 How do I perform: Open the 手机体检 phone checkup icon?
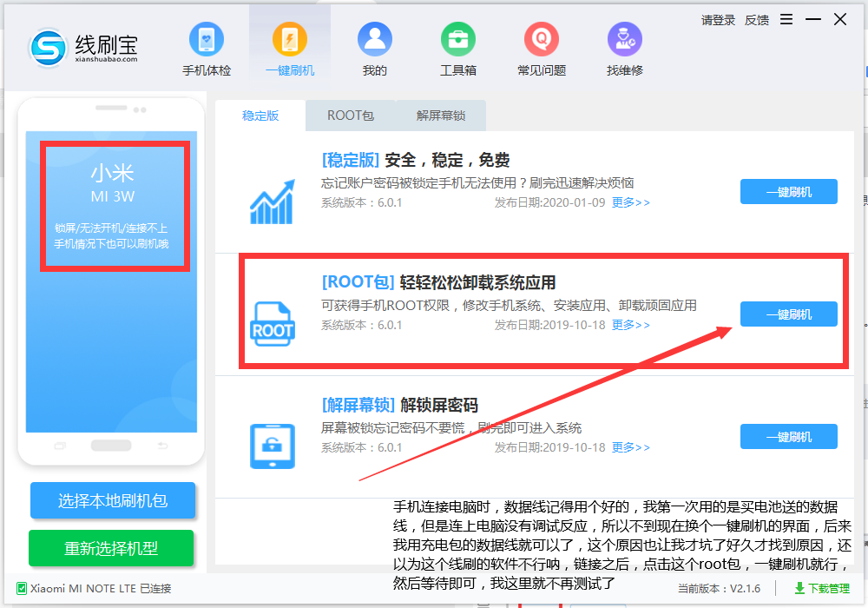pos(207,39)
